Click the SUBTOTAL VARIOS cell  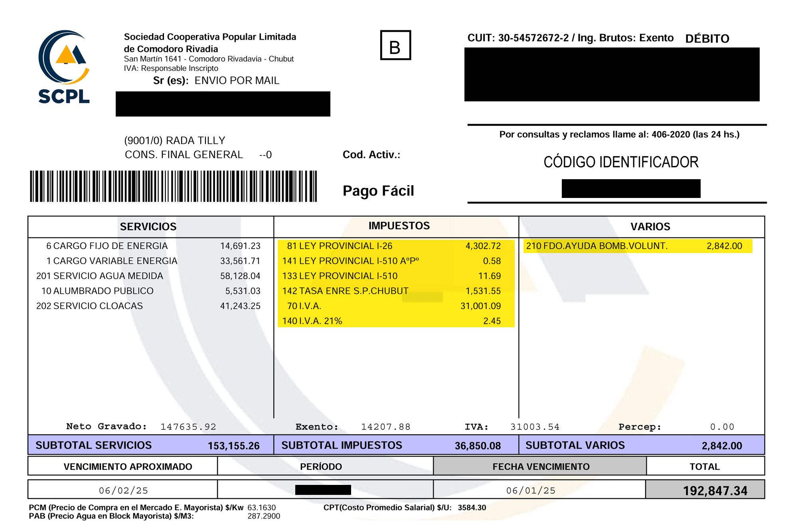coord(641,445)
